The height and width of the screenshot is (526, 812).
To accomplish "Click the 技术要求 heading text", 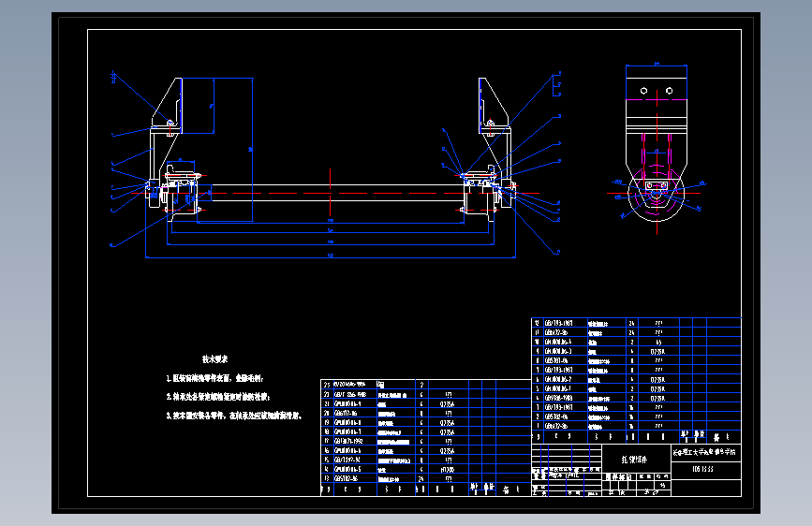I will pos(214,359).
